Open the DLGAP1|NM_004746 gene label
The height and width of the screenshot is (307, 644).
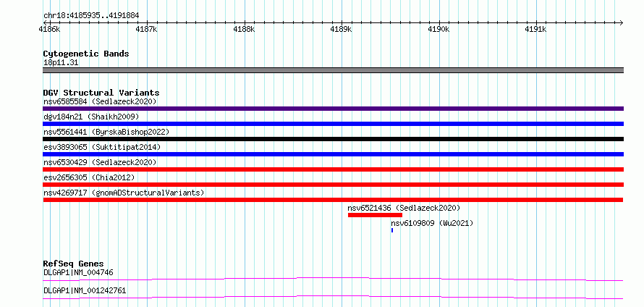point(78,272)
